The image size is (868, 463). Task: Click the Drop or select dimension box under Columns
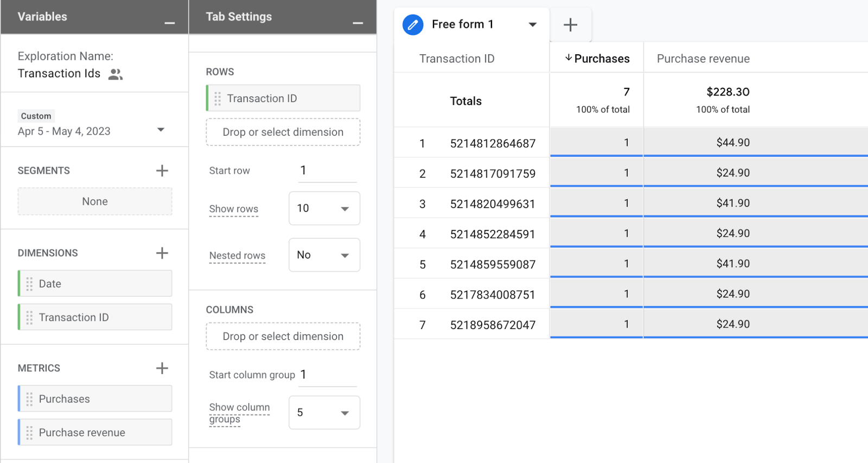click(x=283, y=337)
